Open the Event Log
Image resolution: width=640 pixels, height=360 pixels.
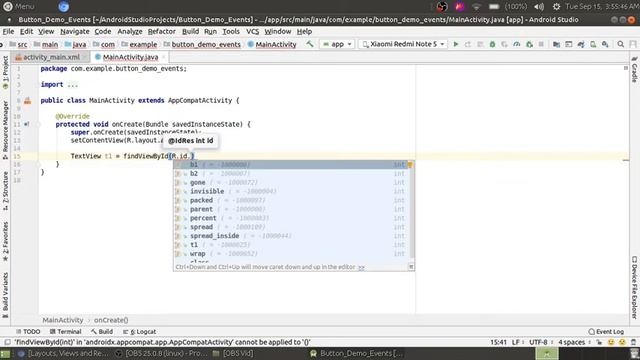tap(607, 331)
